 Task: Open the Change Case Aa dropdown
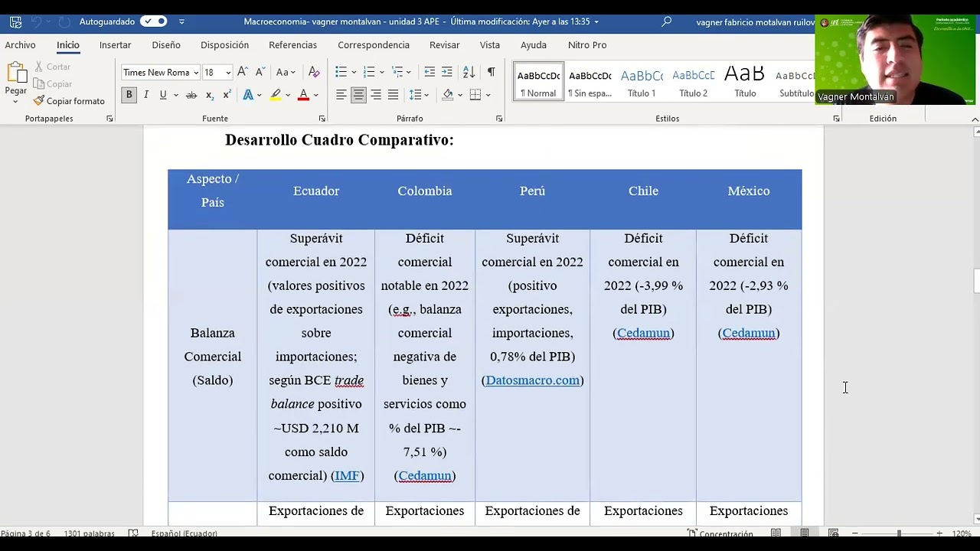tap(286, 72)
